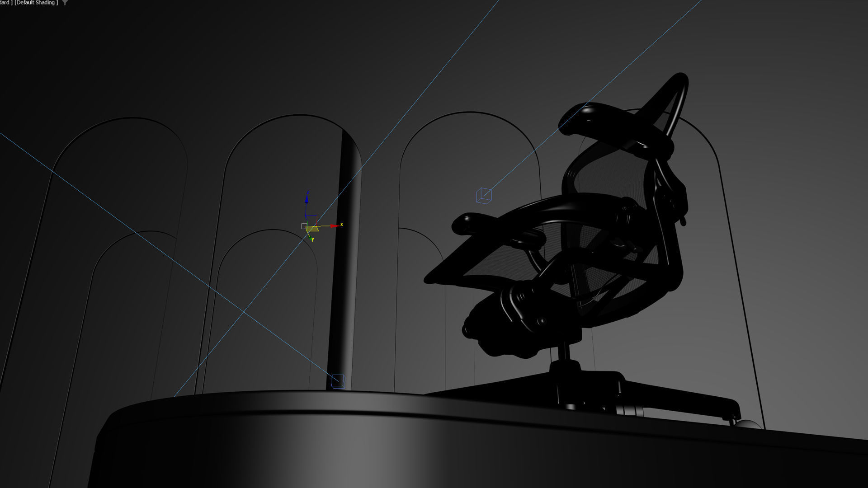Screen dimensions: 868x488
Task: Select the blue wireframe cube near chair armrest
Action: tap(483, 196)
